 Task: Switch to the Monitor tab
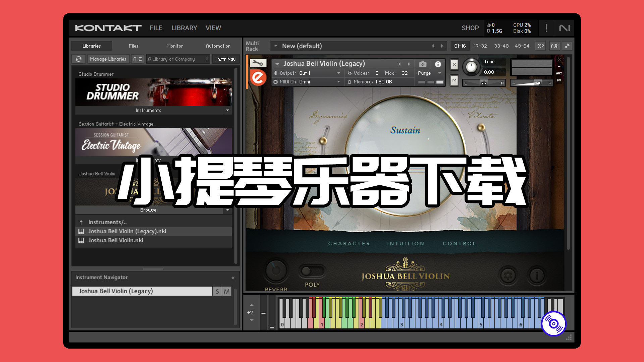coord(175,46)
